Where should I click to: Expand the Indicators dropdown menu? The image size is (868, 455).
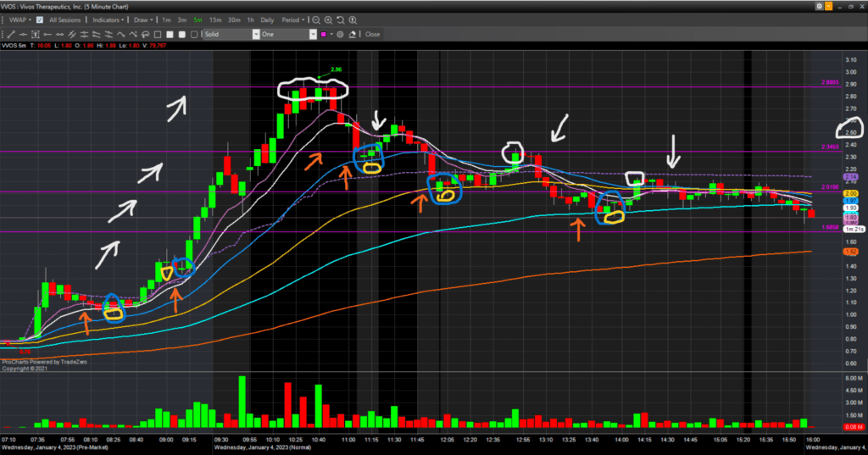109,19
